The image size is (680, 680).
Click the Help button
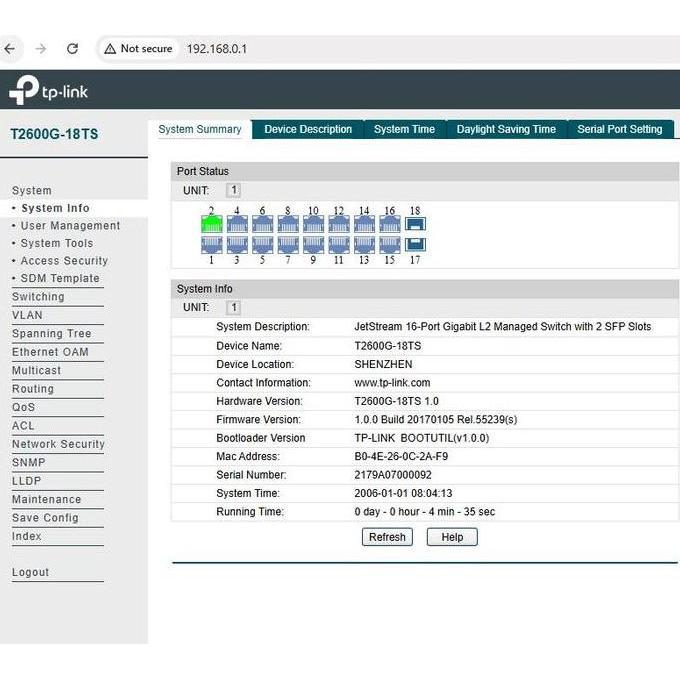tap(452, 537)
